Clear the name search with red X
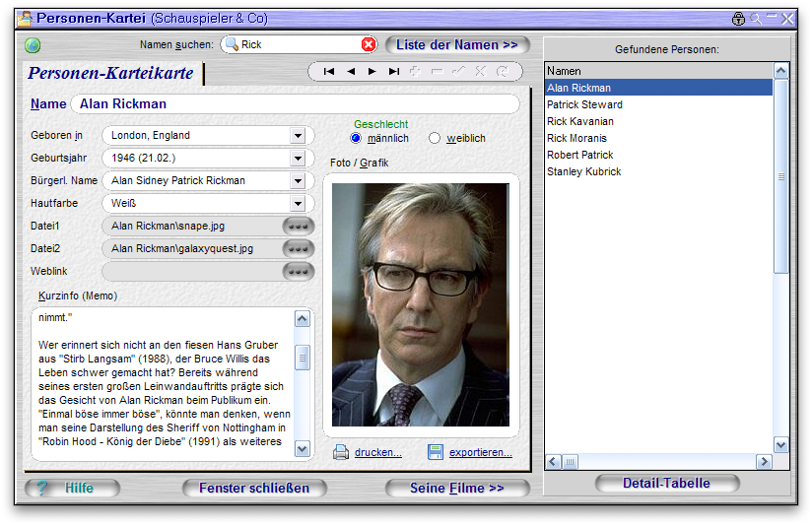This screenshot has width=812, height=525. click(369, 44)
